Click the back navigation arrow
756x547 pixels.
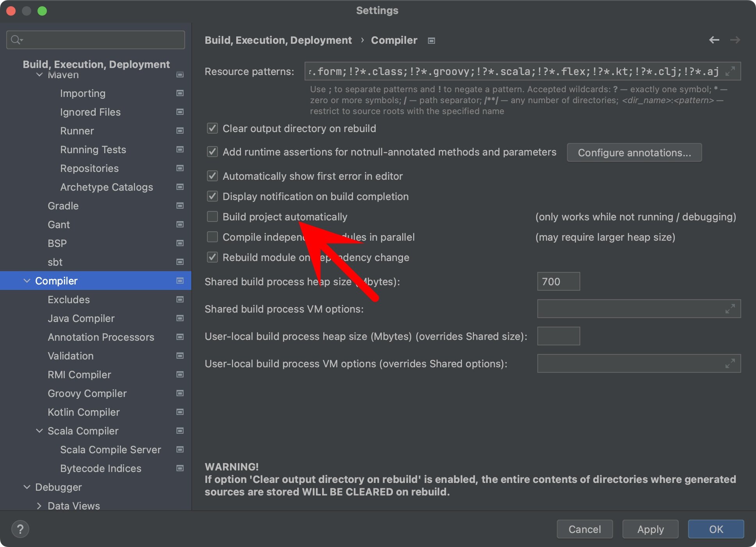[x=714, y=39]
